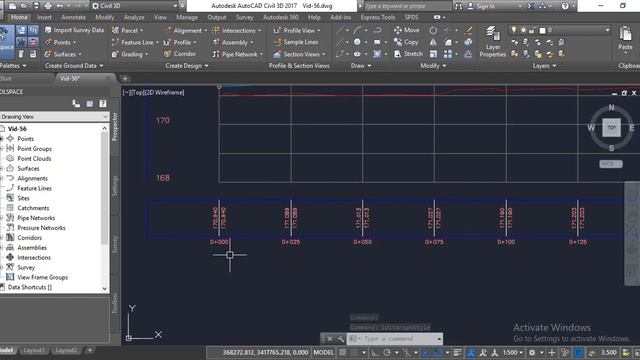This screenshot has height=360, width=640.
Task: Open the Annotate ribbon tab
Action: [73, 17]
